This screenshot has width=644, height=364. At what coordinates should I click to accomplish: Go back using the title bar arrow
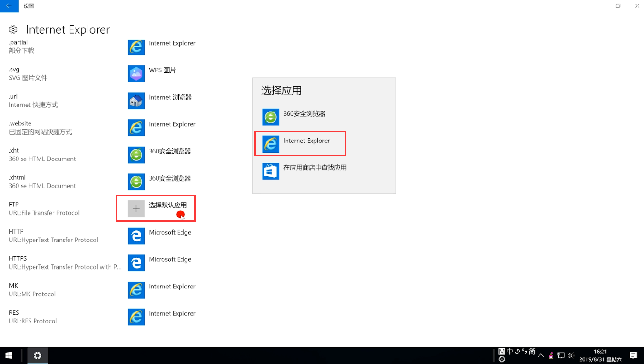tap(9, 6)
